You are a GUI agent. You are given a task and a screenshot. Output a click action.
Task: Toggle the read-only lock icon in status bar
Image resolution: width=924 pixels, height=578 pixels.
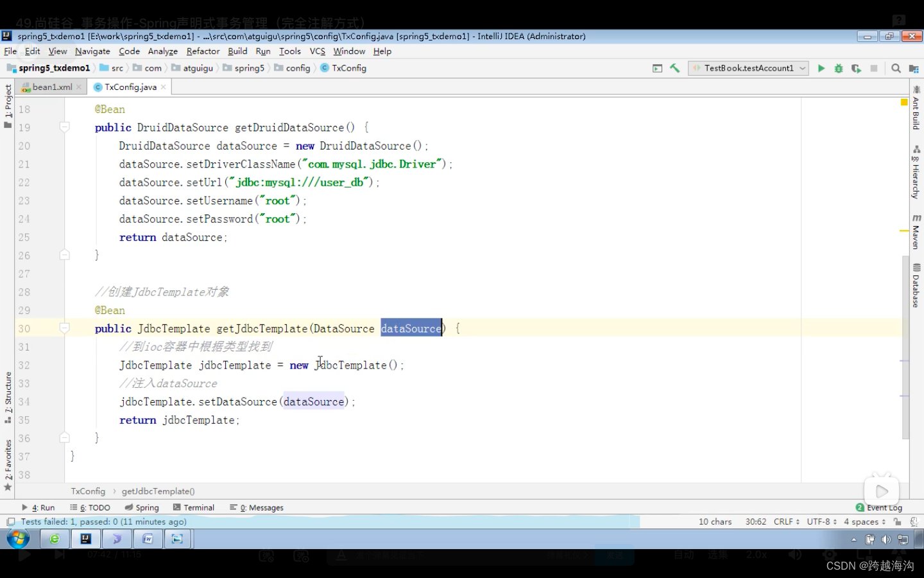(x=897, y=521)
